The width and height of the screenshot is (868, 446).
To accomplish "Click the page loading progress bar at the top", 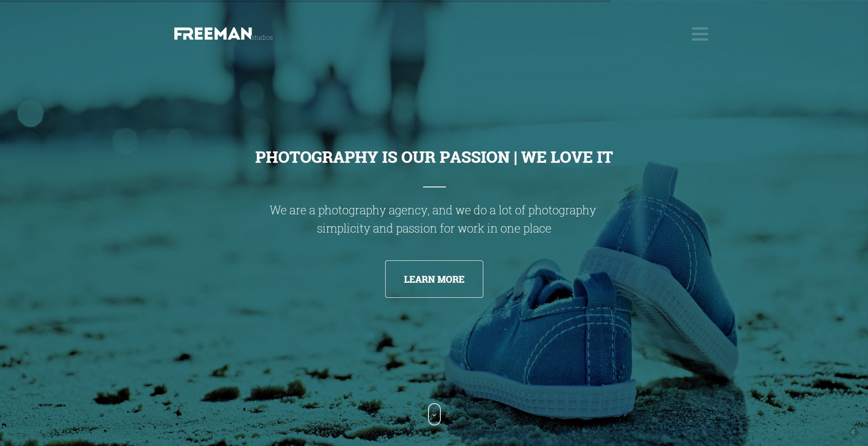I will point(305,1).
